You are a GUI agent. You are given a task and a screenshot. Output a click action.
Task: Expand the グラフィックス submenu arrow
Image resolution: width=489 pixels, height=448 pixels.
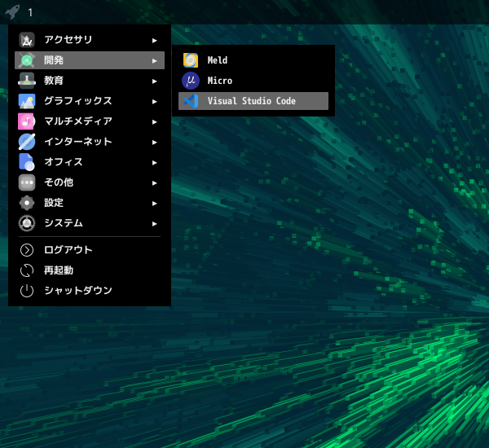pos(154,102)
